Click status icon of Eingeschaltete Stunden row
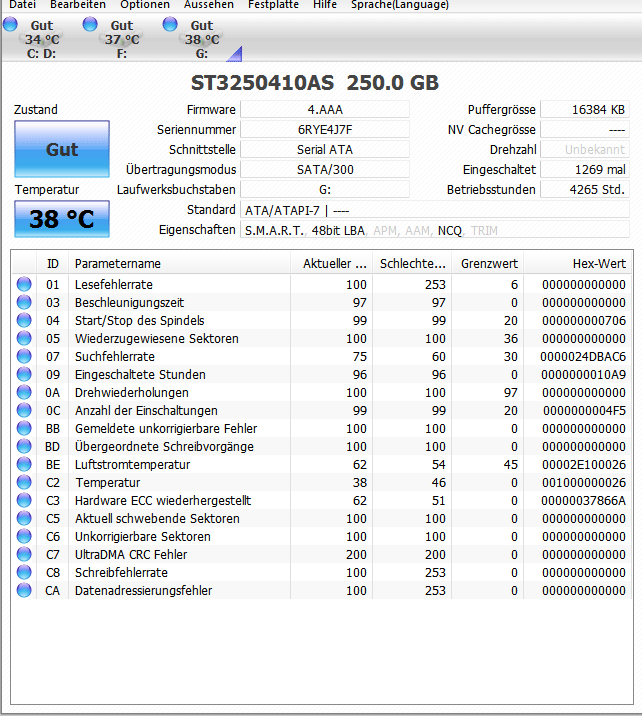 [24, 374]
